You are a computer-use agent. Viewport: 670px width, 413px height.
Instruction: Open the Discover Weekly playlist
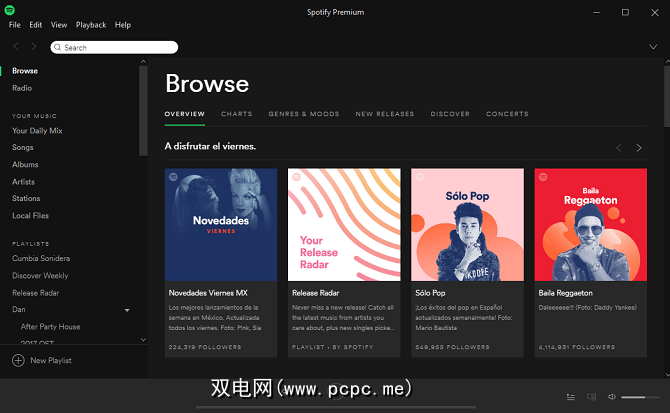pyautogui.click(x=40, y=275)
